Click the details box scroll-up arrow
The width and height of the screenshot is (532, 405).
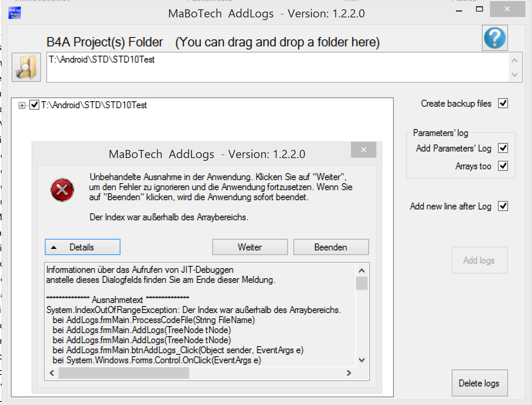click(362, 271)
